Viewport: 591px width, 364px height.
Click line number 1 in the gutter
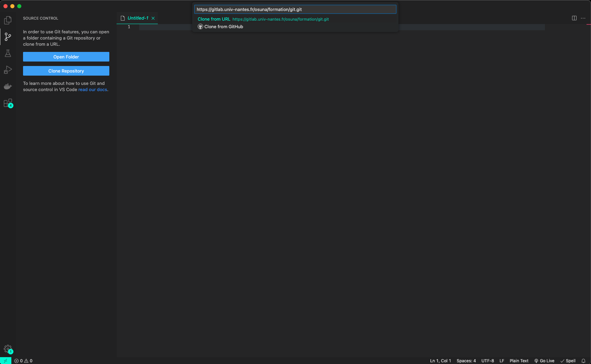click(x=129, y=27)
